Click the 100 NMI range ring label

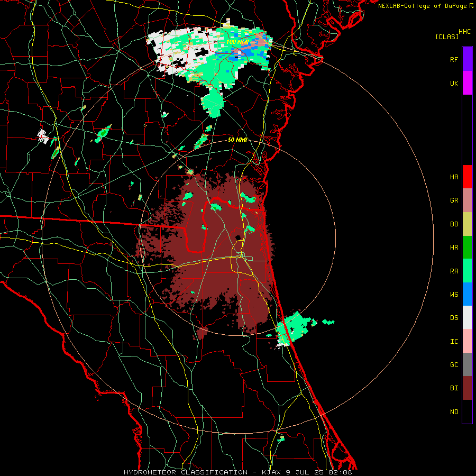tap(237, 42)
